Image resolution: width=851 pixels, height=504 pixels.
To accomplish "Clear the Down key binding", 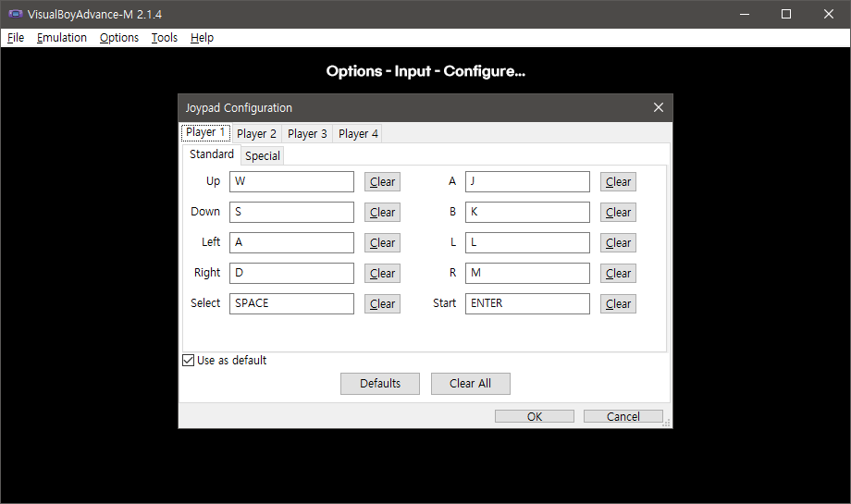I will pyautogui.click(x=383, y=212).
